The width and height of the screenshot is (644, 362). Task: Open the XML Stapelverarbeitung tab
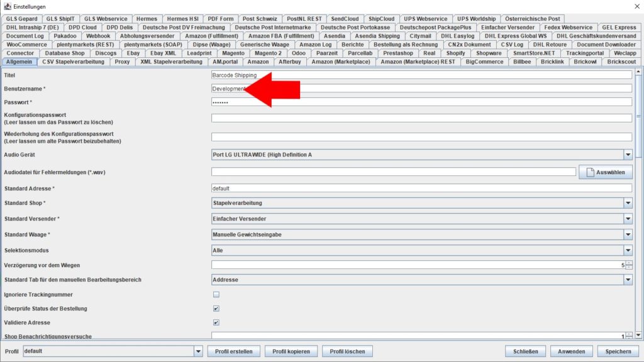171,62
